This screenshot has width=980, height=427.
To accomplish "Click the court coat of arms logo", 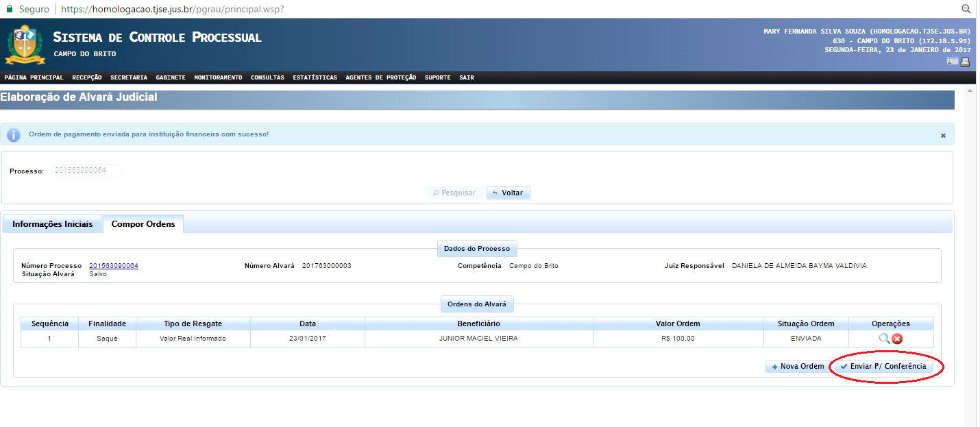I will point(25,44).
